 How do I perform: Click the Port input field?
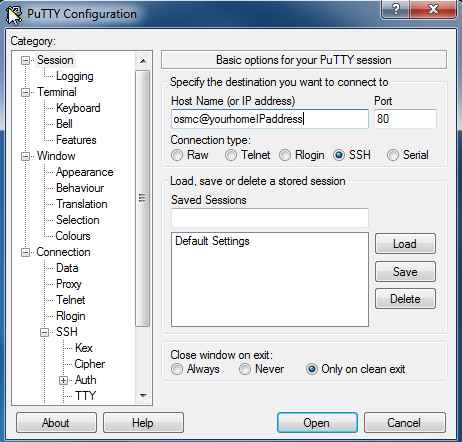405,119
